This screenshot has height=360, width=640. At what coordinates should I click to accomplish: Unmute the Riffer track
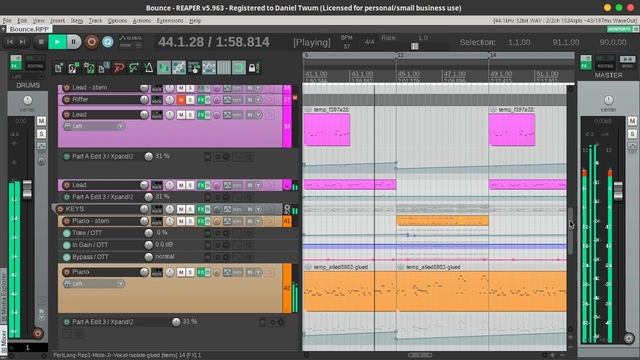(x=181, y=100)
